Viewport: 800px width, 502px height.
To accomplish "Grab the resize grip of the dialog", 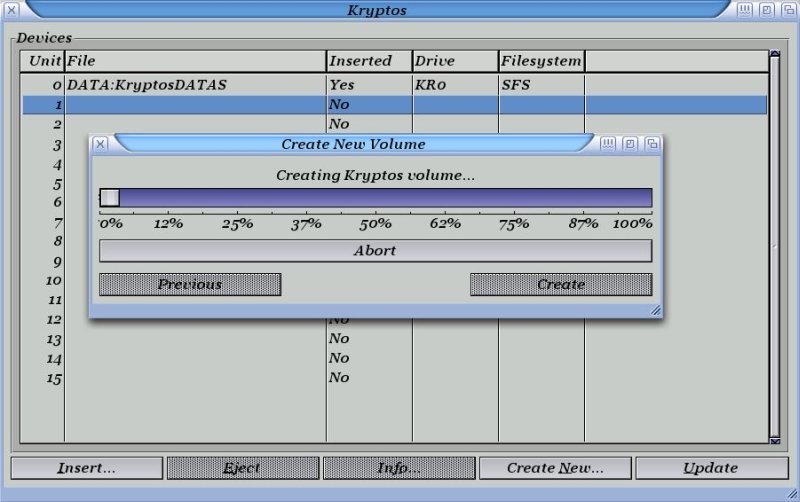I will point(656,311).
